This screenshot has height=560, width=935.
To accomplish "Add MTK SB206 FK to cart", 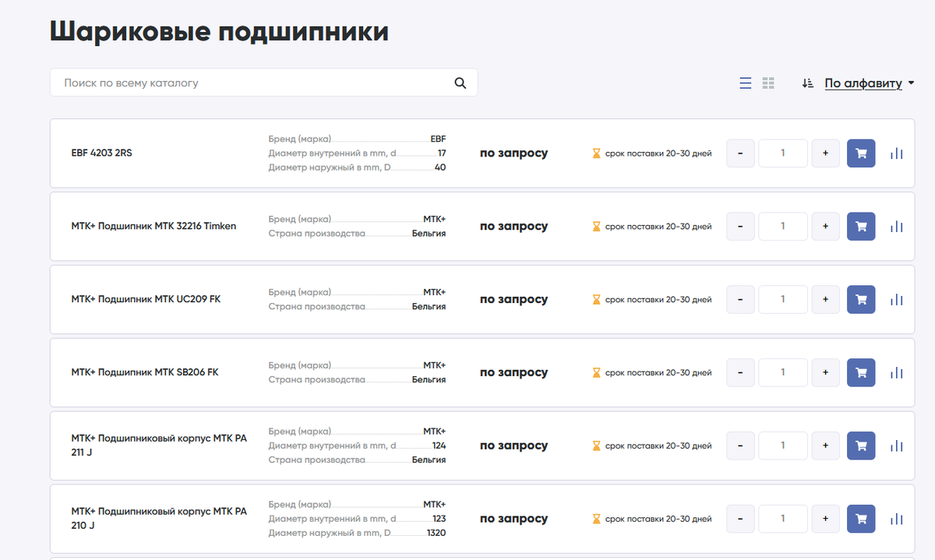I will click(x=861, y=373).
